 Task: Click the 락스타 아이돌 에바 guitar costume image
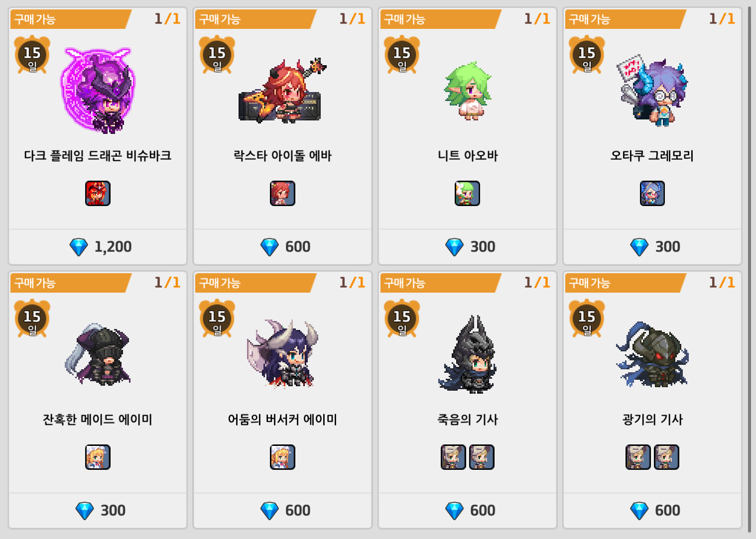click(281, 91)
